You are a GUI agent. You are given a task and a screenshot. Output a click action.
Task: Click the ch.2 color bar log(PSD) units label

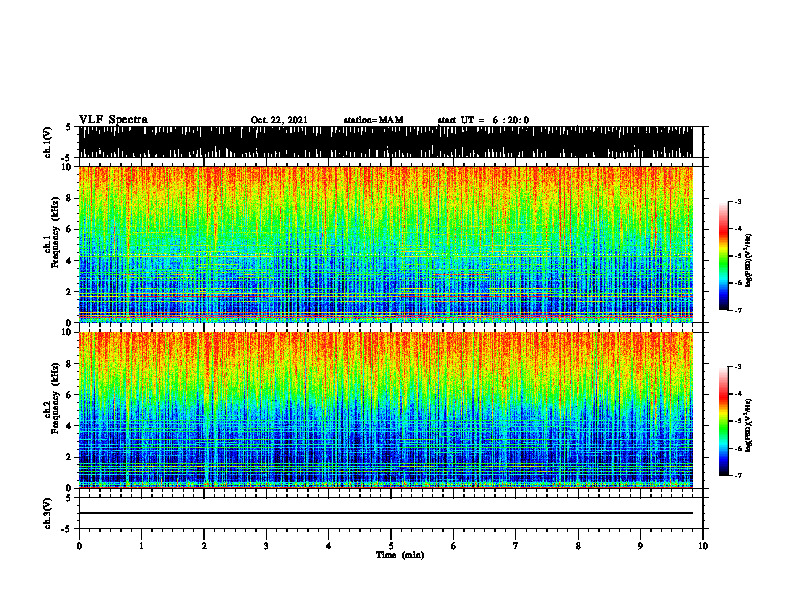pyautogui.click(x=749, y=425)
